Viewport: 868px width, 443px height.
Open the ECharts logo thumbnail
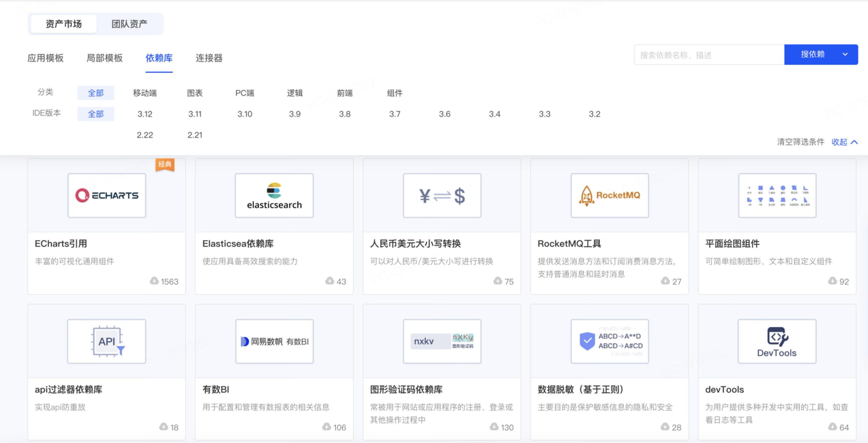[107, 195]
